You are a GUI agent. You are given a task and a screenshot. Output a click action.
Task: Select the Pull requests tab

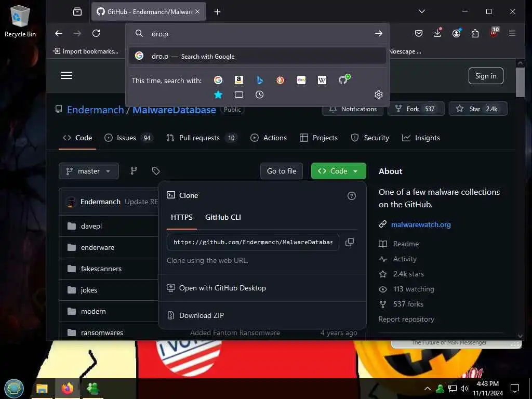[x=202, y=138]
